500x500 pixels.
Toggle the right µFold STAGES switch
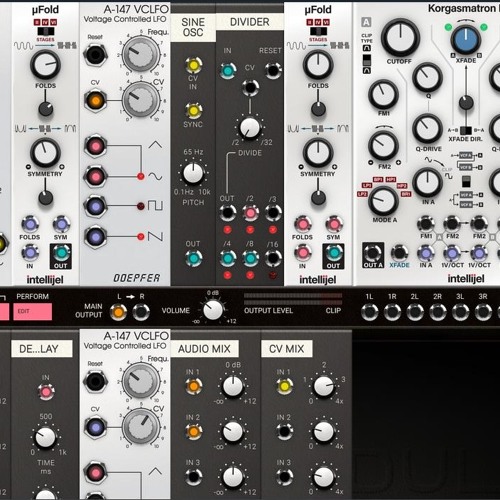318,31
